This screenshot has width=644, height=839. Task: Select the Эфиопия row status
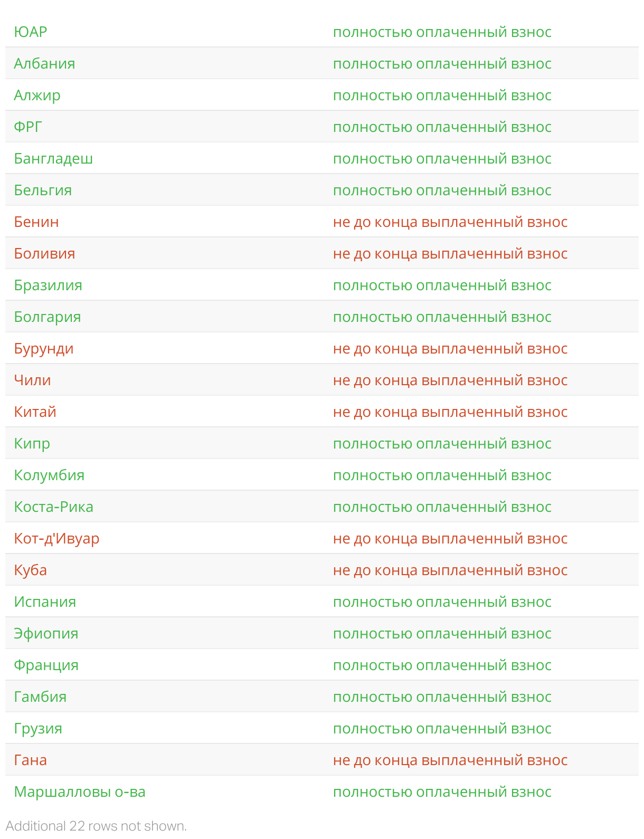(x=442, y=634)
